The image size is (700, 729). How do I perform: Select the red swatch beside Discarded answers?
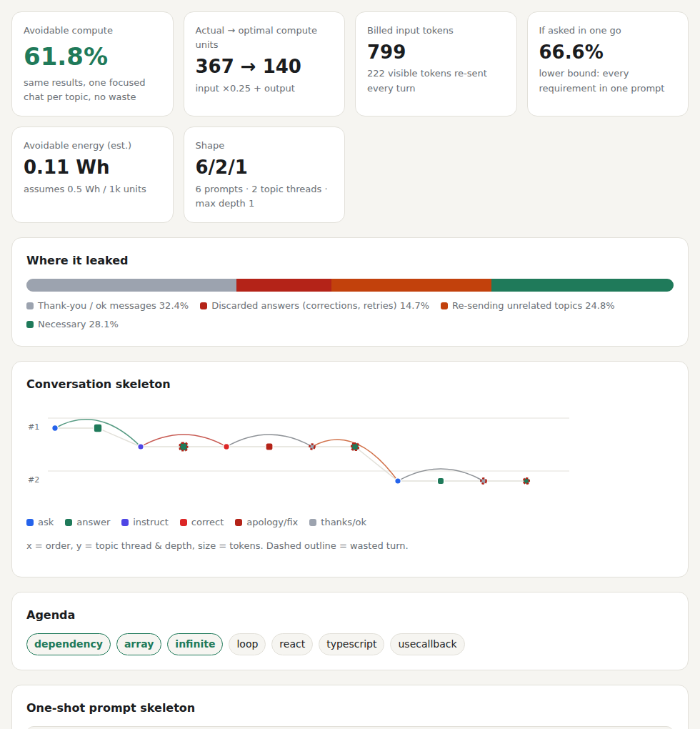[204, 306]
